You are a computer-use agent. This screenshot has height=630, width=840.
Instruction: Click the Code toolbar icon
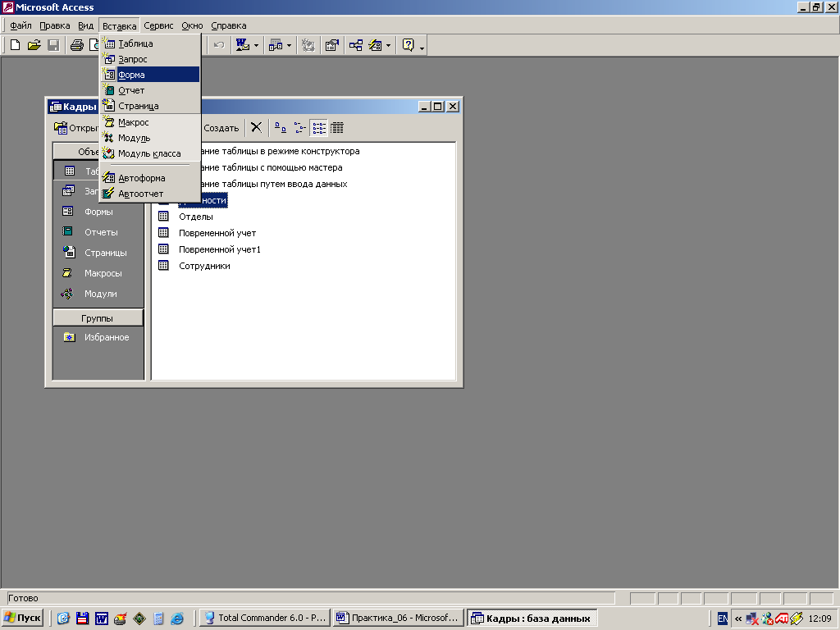(x=308, y=45)
